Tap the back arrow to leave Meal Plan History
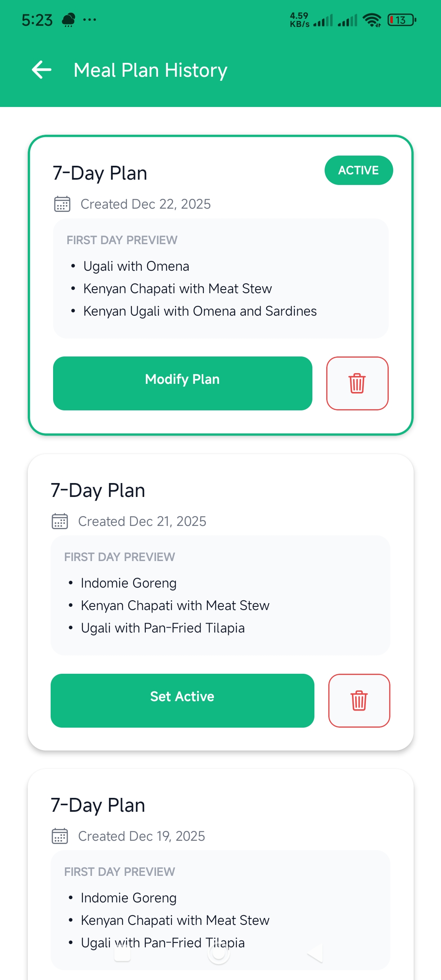Viewport: 441px width, 980px height. (x=41, y=69)
